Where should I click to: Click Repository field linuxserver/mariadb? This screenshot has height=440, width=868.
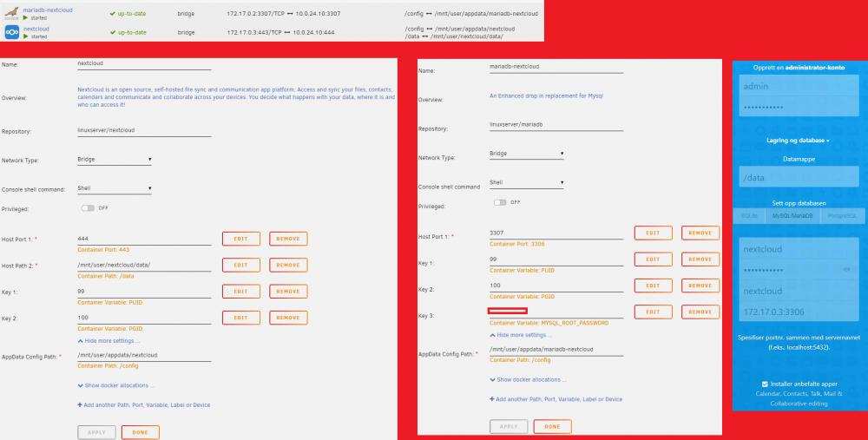(x=556, y=126)
